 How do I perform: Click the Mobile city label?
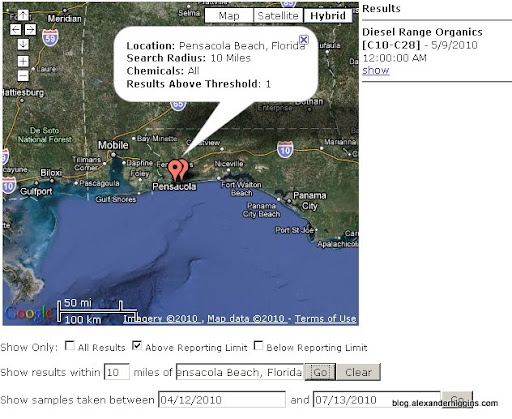113,145
